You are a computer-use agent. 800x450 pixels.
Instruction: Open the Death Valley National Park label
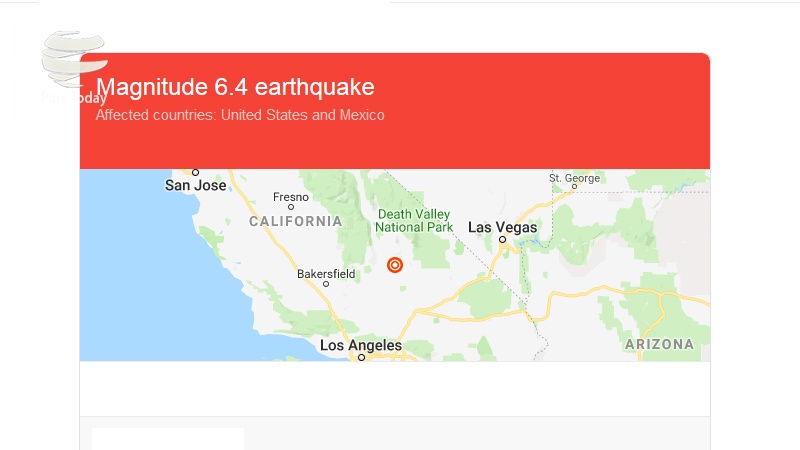pyautogui.click(x=414, y=221)
